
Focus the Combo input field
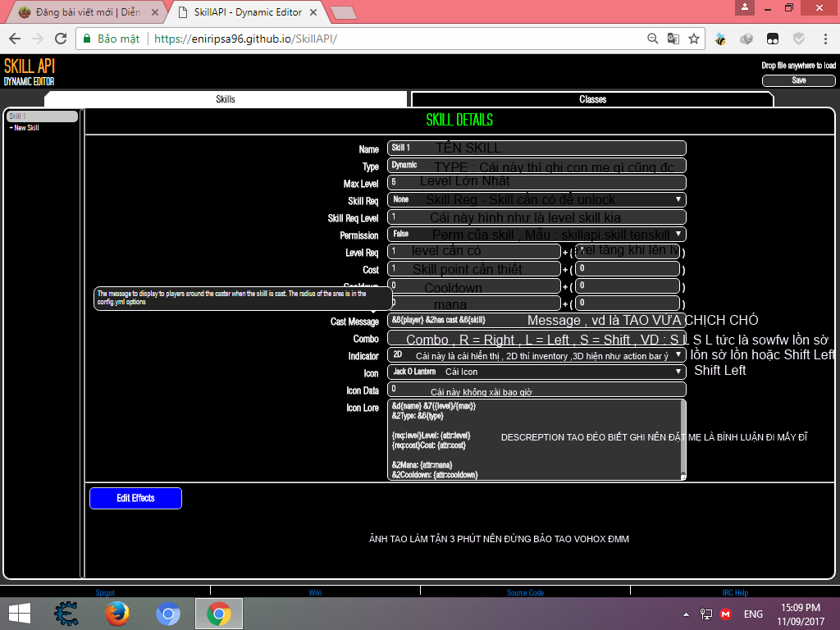point(536,337)
